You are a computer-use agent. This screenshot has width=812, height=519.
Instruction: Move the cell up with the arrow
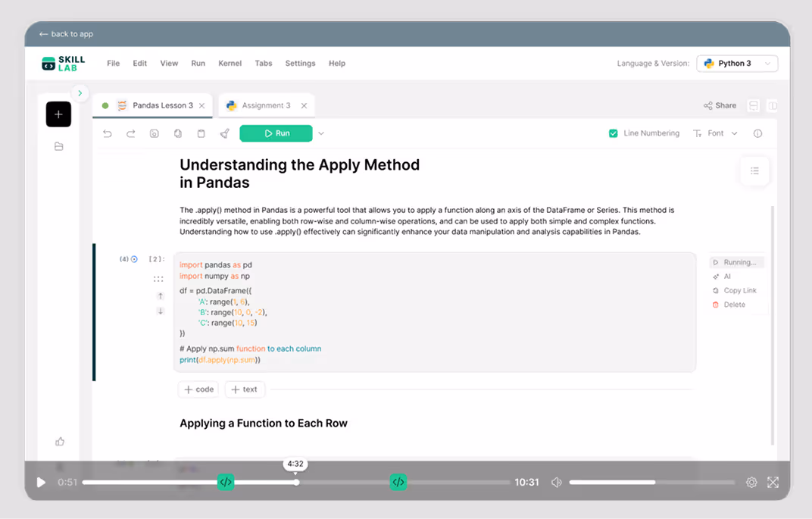tap(160, 295)
